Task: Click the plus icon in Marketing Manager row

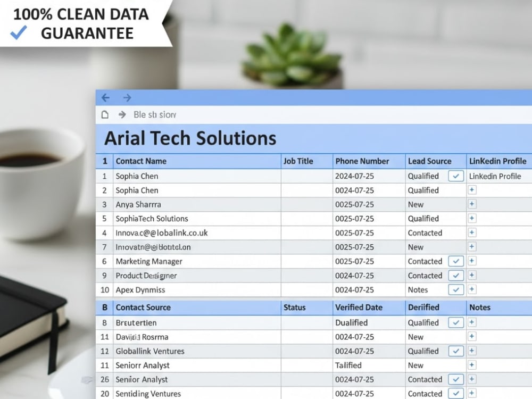Action: 471,261
